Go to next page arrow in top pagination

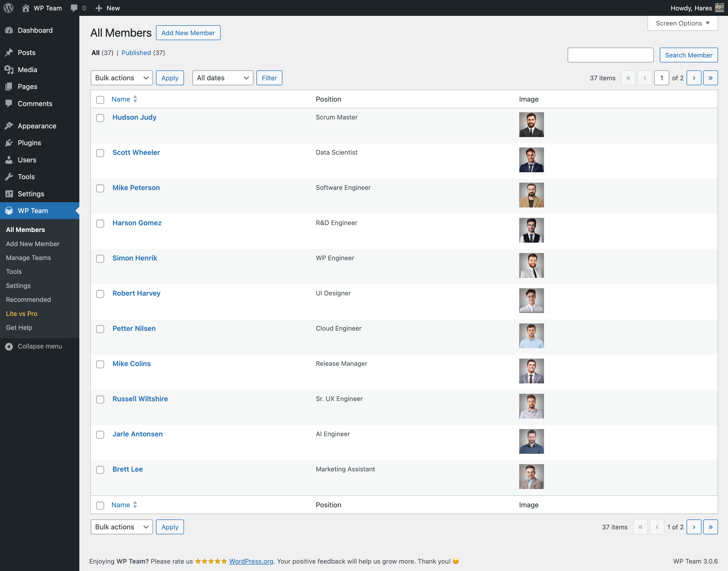pyautogui.click(x=694, y=78)
